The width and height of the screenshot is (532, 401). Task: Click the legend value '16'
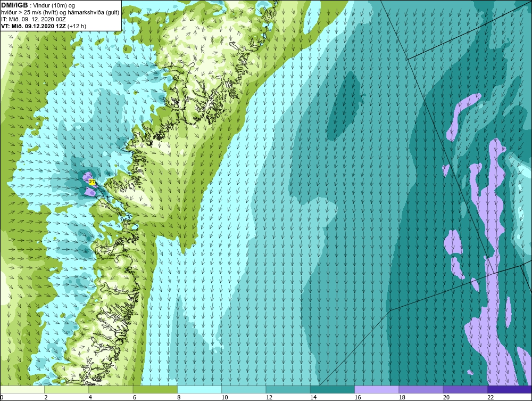(x=358, y=397)
